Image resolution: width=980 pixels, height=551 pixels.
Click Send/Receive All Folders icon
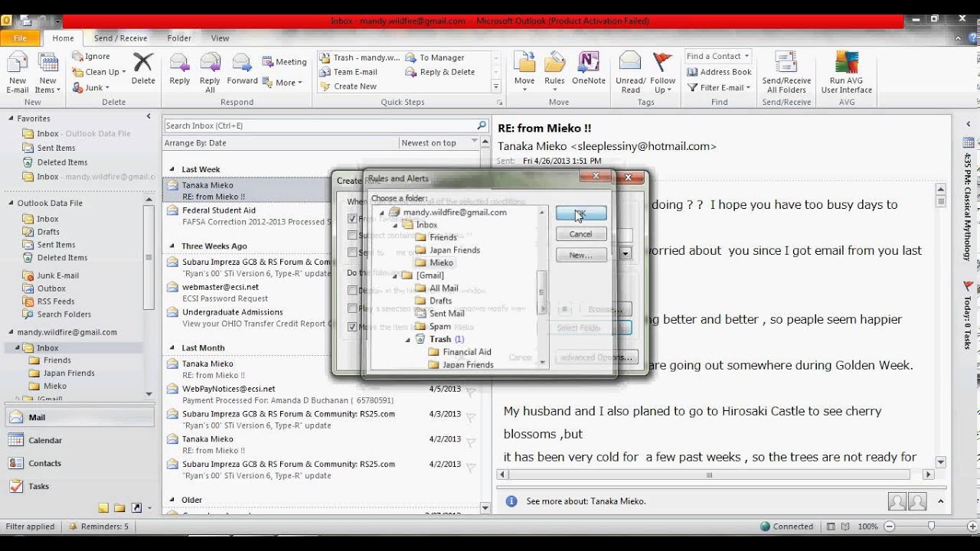coord(786,73)
